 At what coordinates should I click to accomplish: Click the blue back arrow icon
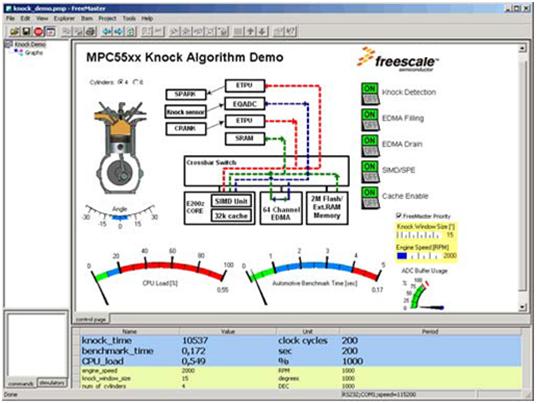click(107, 31)
